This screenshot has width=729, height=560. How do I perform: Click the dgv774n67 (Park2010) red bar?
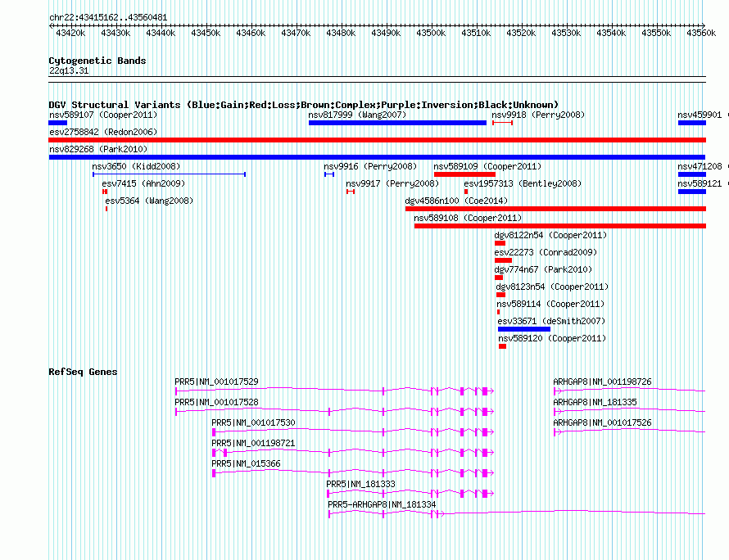tap(499, 278)
